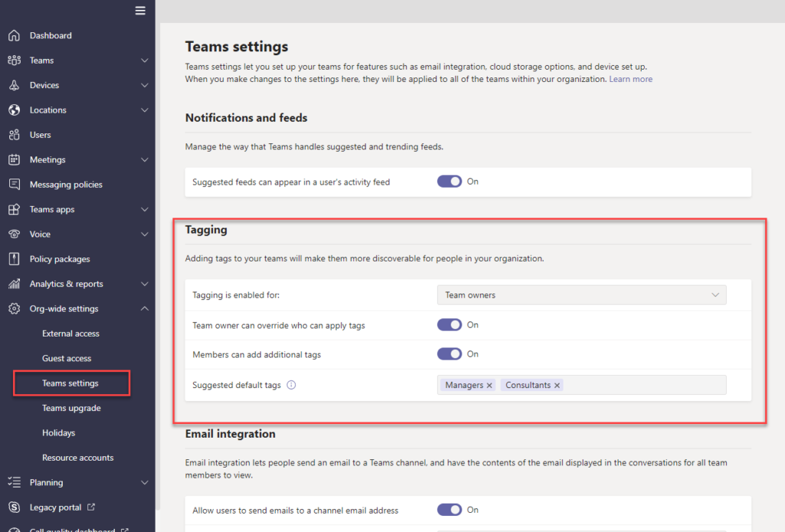
Task: Open External access settings
Action: tap(71, 333)
